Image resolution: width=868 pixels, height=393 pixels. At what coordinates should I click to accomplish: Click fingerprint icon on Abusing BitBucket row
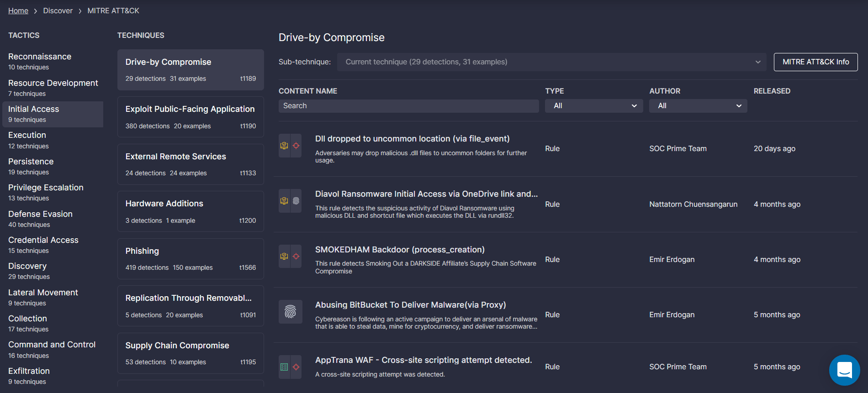[x=291, y=312]
